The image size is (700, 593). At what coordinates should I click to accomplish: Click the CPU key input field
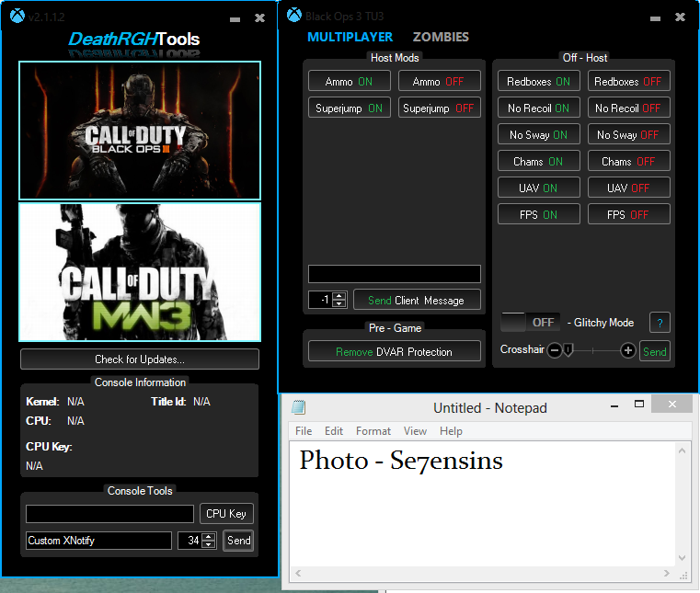click(109, 514)
